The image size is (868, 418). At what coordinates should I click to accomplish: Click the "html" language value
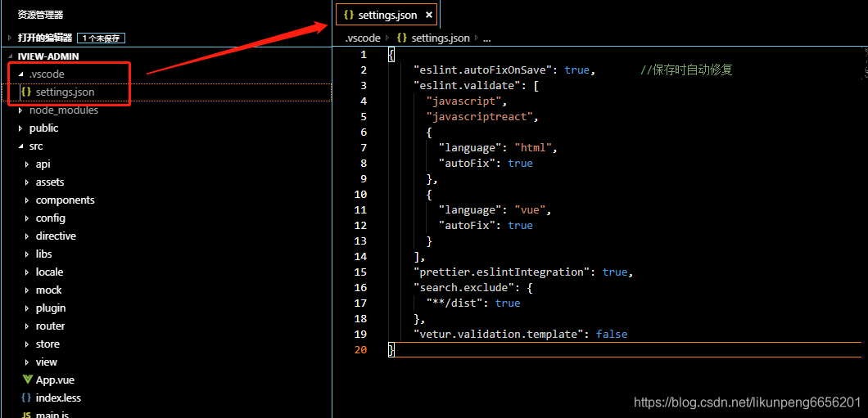(x=532, y=147)
